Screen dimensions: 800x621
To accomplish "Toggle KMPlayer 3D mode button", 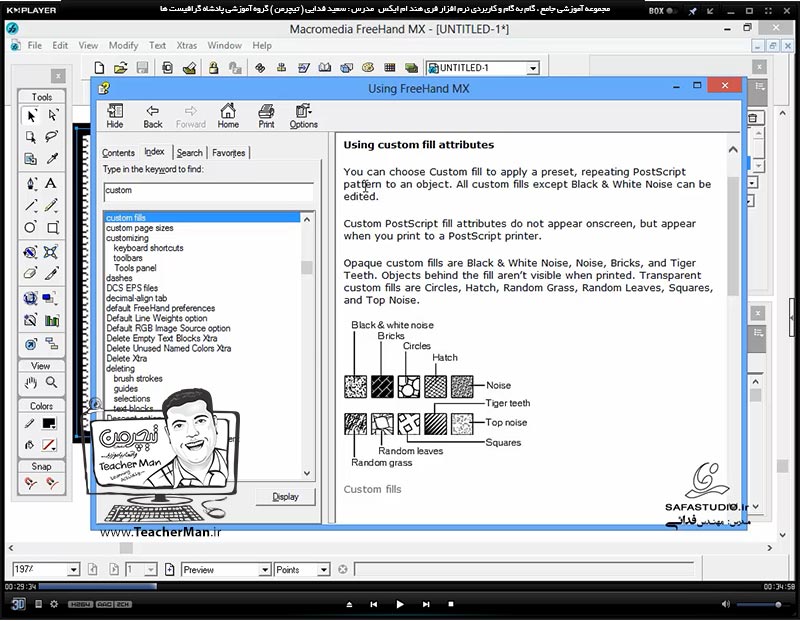I will (x=18, y=604).
